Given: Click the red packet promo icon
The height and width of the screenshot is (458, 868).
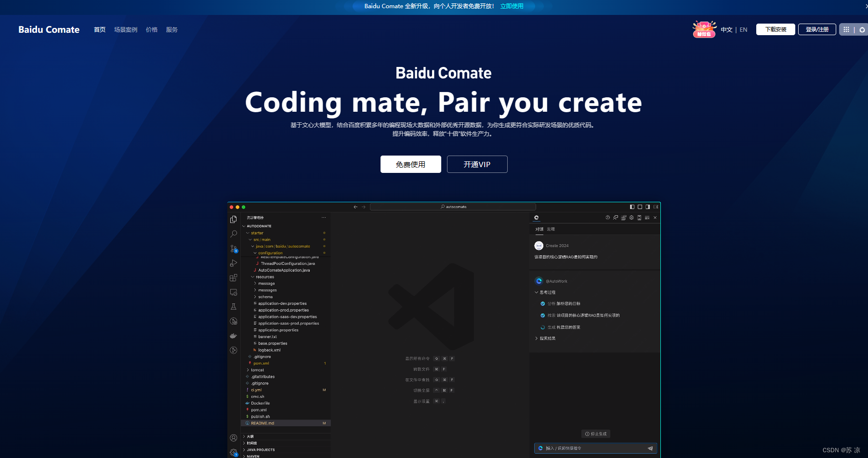Looking at the screenshot, I should pos(704,29).
